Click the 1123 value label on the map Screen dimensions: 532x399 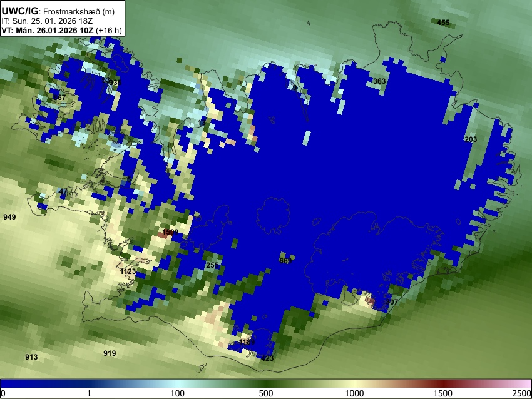coord(128,271)
